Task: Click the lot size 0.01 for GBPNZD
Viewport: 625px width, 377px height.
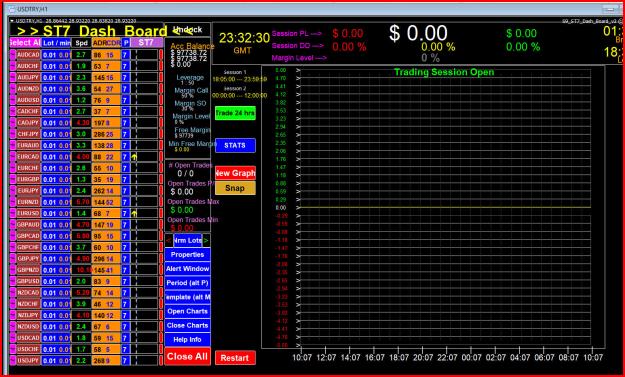Action: pos(50,270)
